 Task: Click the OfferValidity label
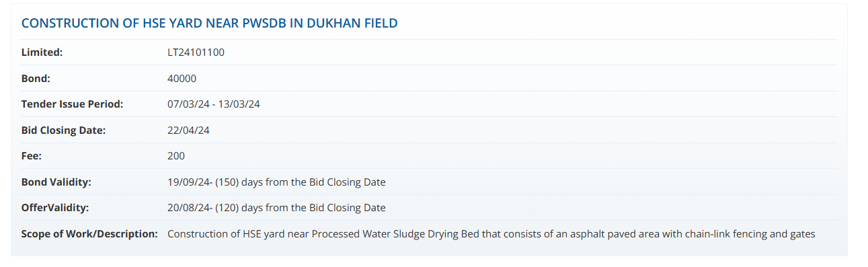click(55, 208)
